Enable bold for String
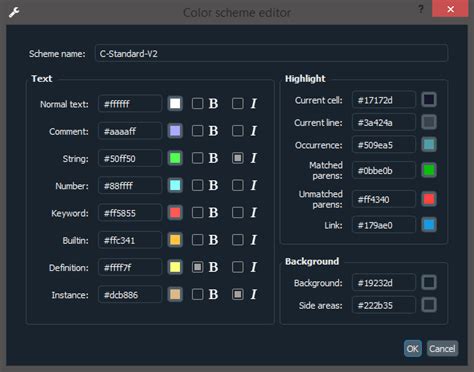Viewport: 474px width, 372px height. pyautogui.click(x=198, y=158)
